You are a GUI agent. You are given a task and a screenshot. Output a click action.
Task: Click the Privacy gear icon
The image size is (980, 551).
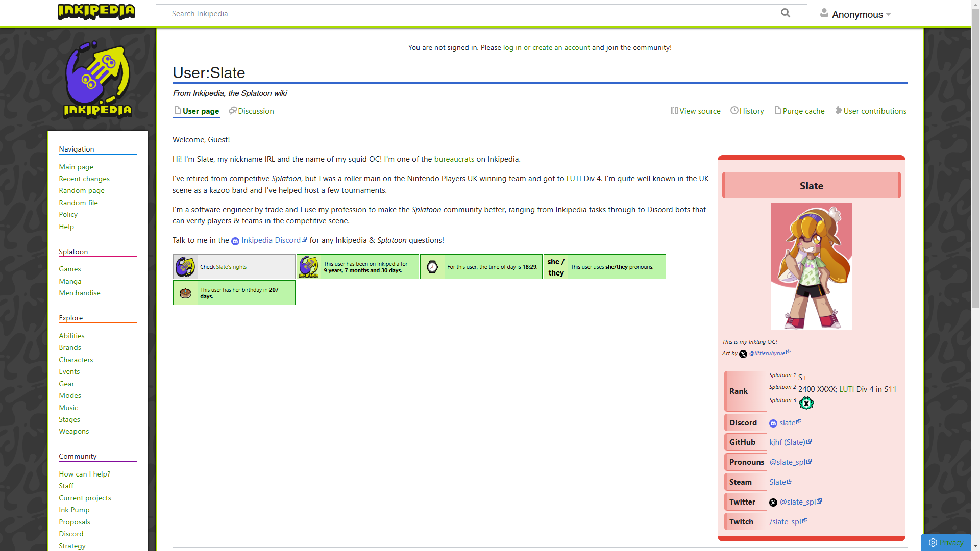pos(933,543)
